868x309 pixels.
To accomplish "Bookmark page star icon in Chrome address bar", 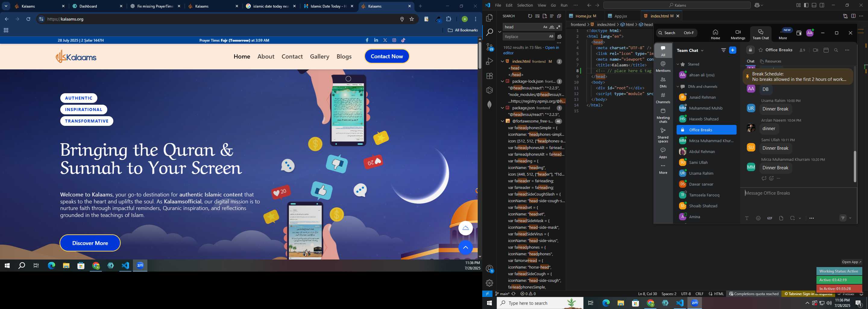I will [x=411, y=19].
